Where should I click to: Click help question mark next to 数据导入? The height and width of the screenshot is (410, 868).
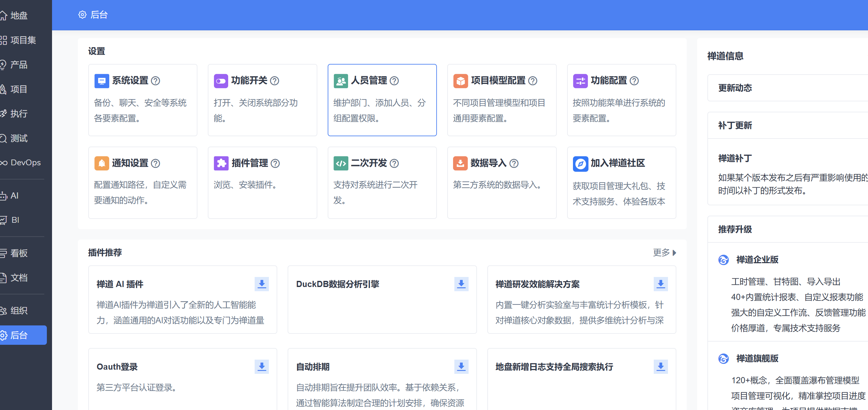tap(513, 163)
